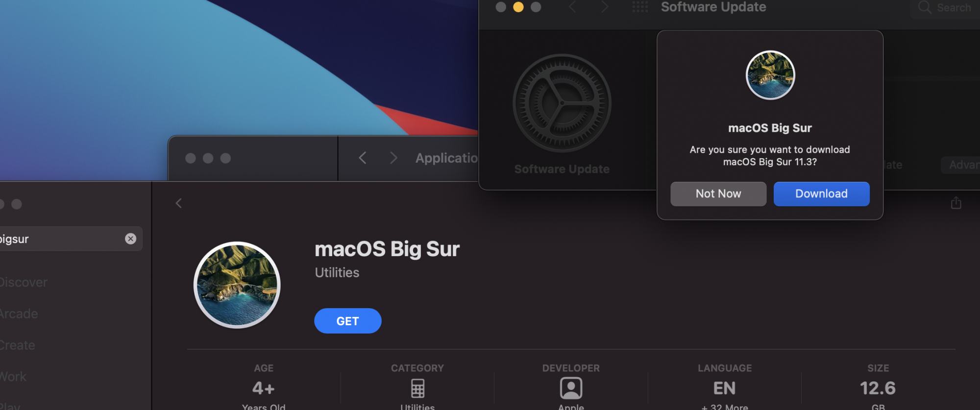This screenshot has height=410, width=980.
Task: Click the Applications title in Finder window
Action: (447, 158)
